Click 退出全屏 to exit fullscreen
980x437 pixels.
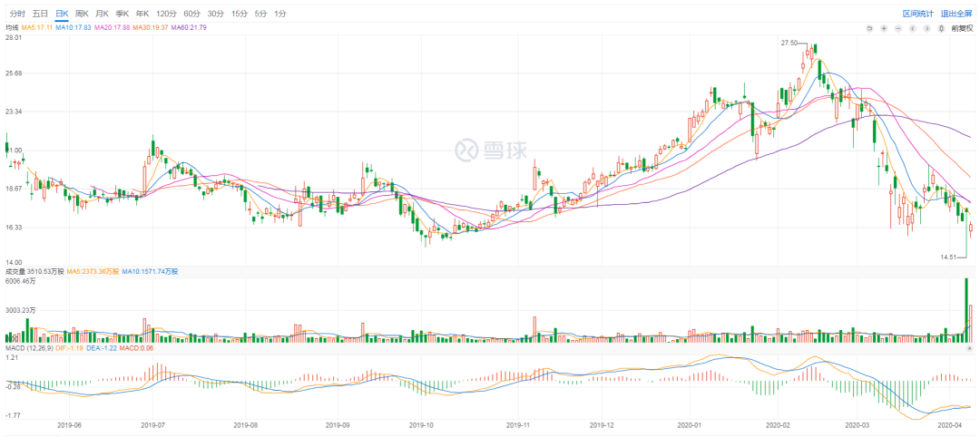point(957,14)
